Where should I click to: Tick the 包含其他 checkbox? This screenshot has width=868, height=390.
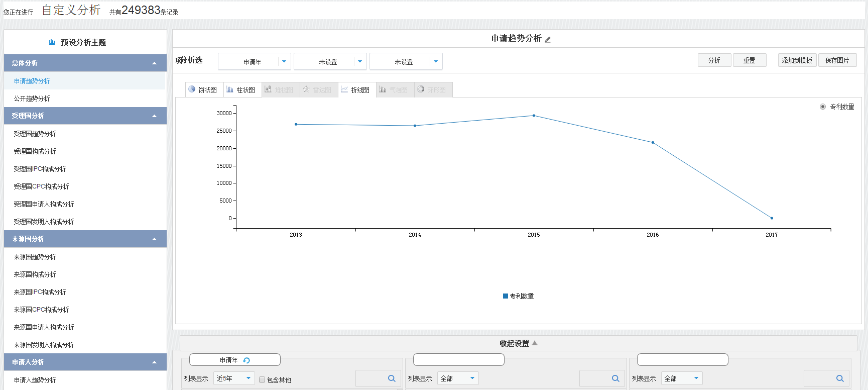pos(262,379)
